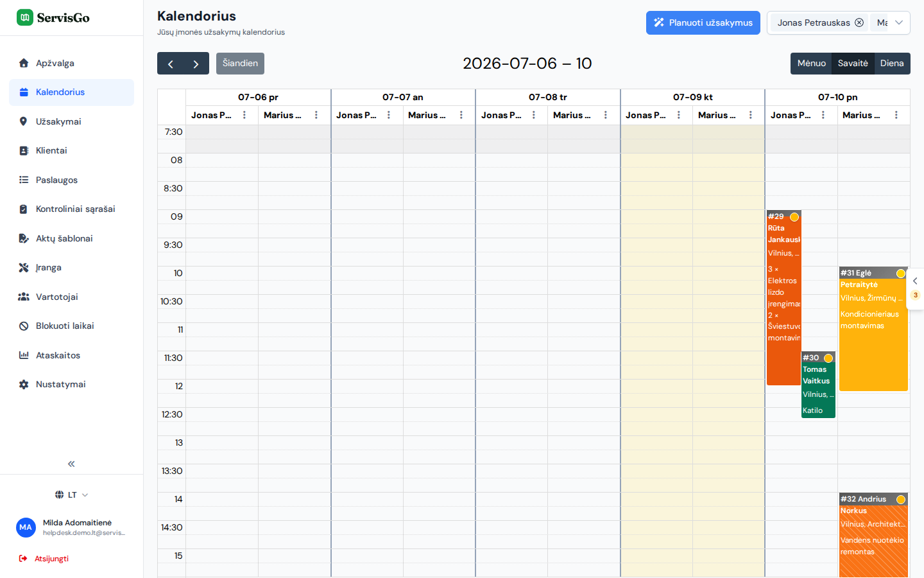Switch calendar to Diena view
The image size is (924, 578).
coord(892,64)
